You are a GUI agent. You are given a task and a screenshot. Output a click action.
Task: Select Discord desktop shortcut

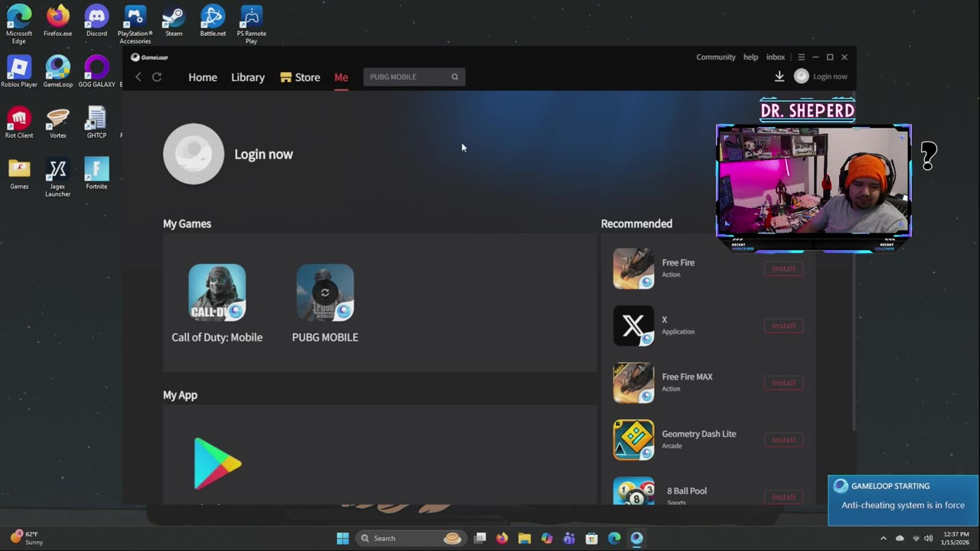(x=96, y=21)
